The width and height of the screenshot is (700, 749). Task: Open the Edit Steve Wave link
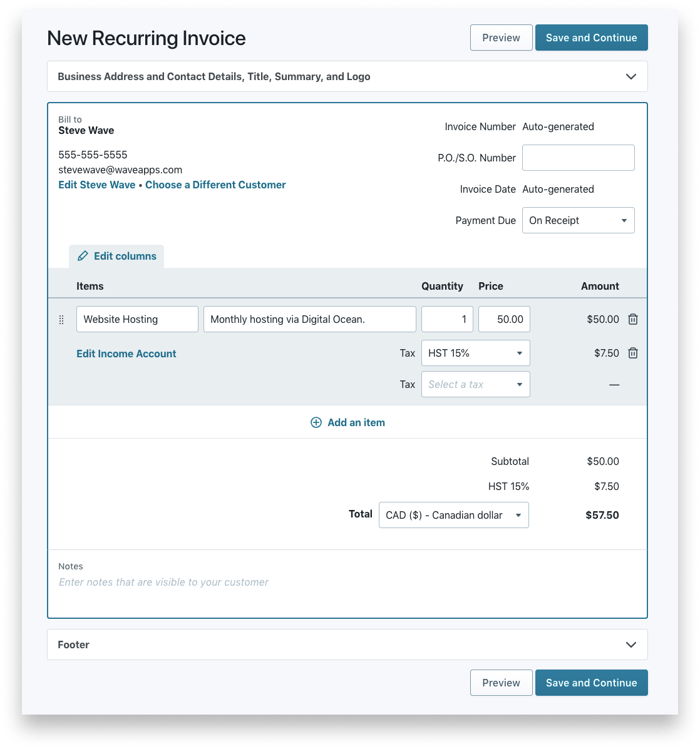(x=97, y=185)
